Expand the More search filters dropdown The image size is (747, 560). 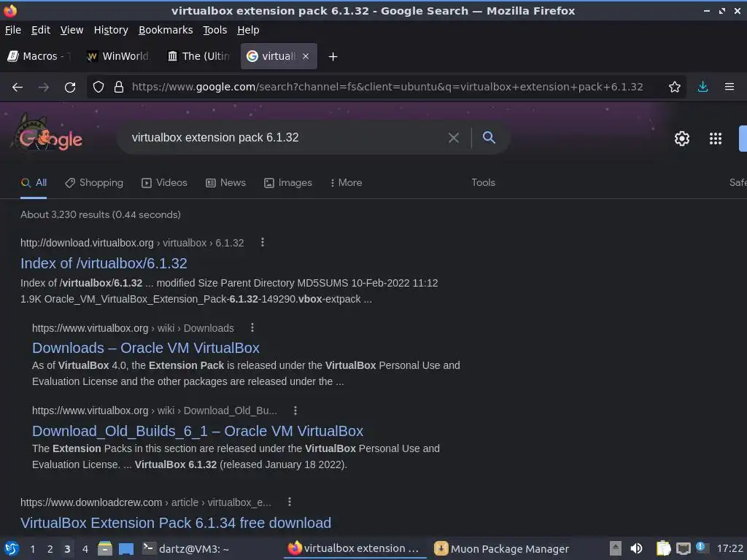tap(347, 183)
